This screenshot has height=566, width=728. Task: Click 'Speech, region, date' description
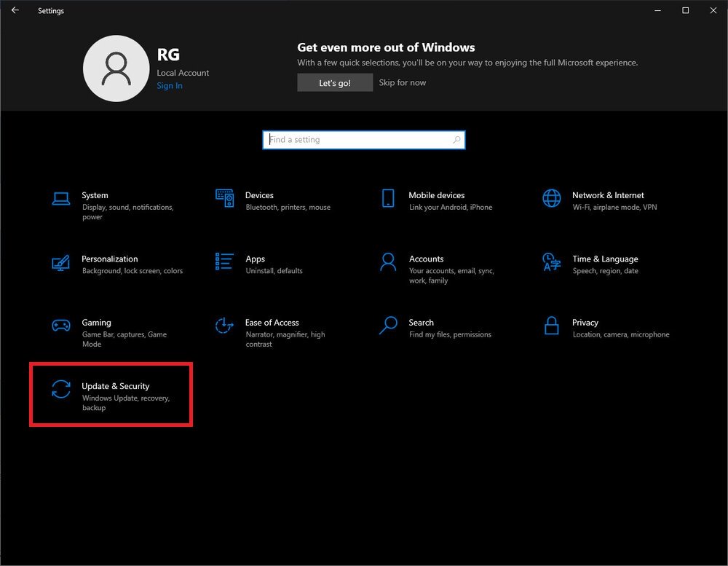tap(605, 271)
